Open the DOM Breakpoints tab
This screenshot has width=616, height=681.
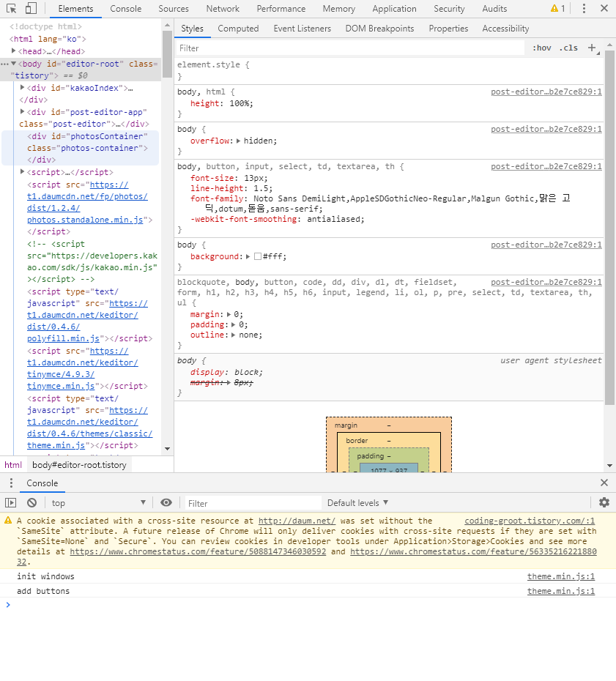point(379,29)
